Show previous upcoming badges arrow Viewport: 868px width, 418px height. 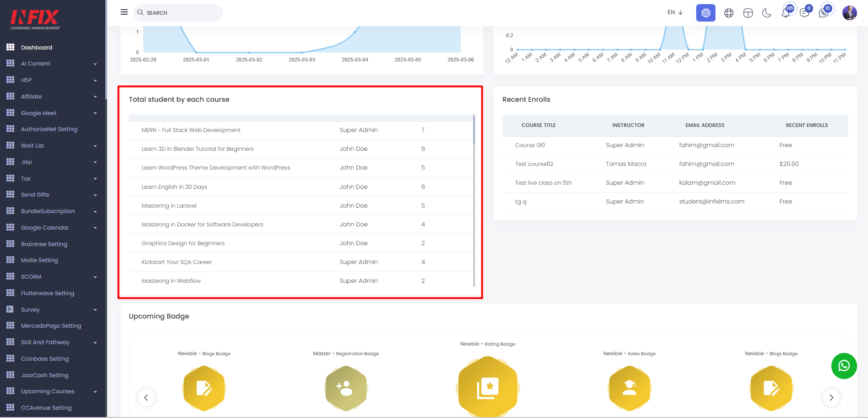(146, 397)
